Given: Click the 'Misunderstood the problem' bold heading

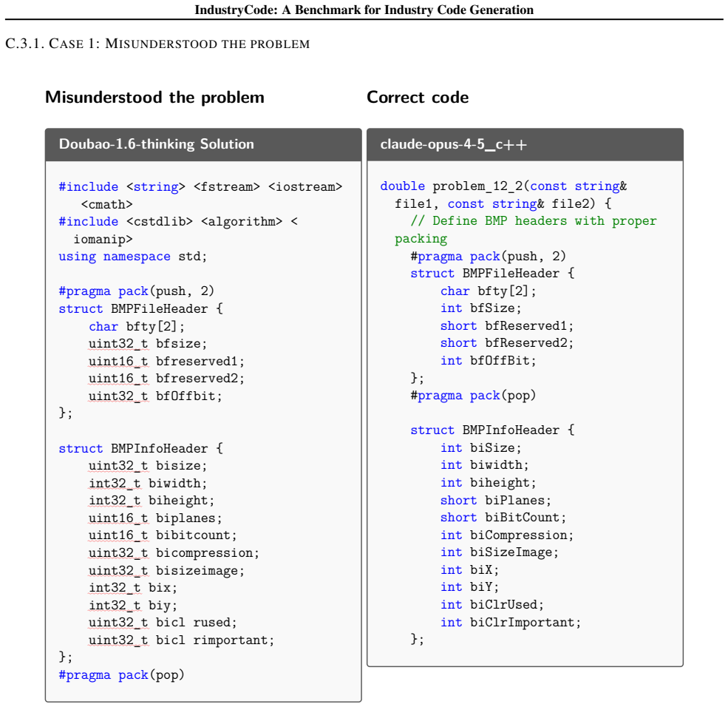Looking at the screenshot, I should (154, 97).
